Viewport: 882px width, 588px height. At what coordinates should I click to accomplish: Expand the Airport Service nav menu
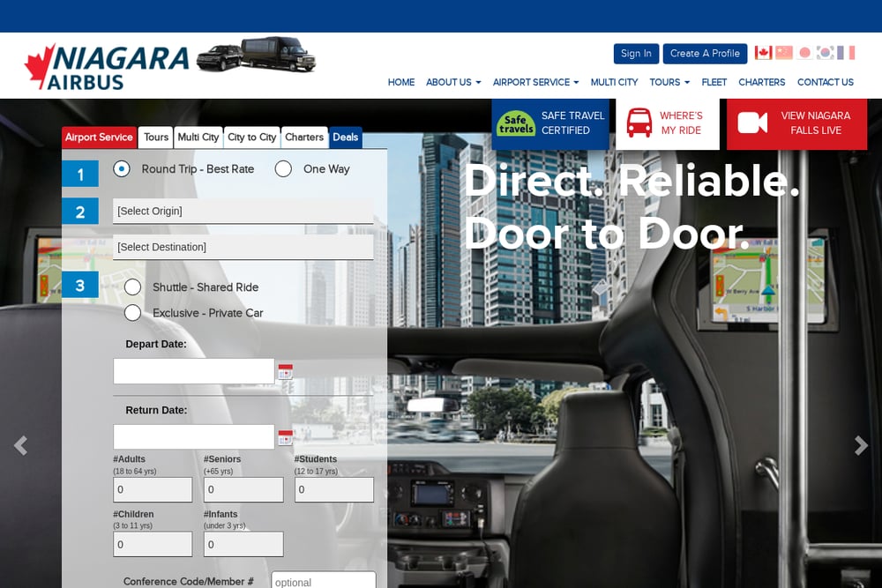coord(535,82)
